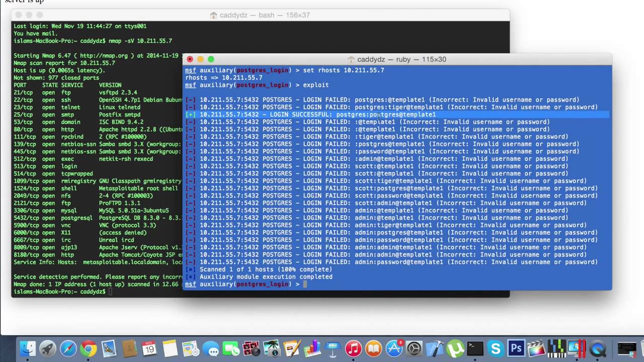
Task: Launch Xcode hammer icon in dock
Action: click(435, 348)
